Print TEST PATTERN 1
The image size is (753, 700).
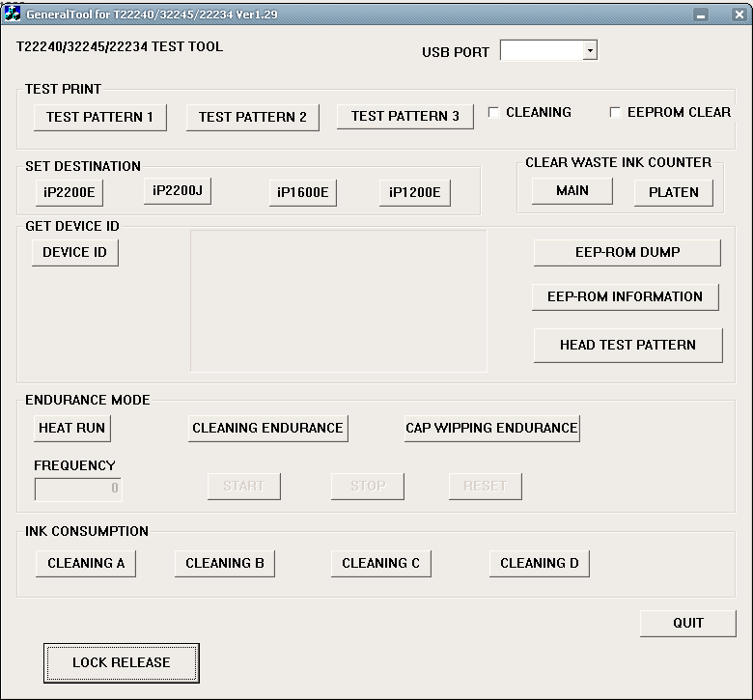click(x=99, y=117)
